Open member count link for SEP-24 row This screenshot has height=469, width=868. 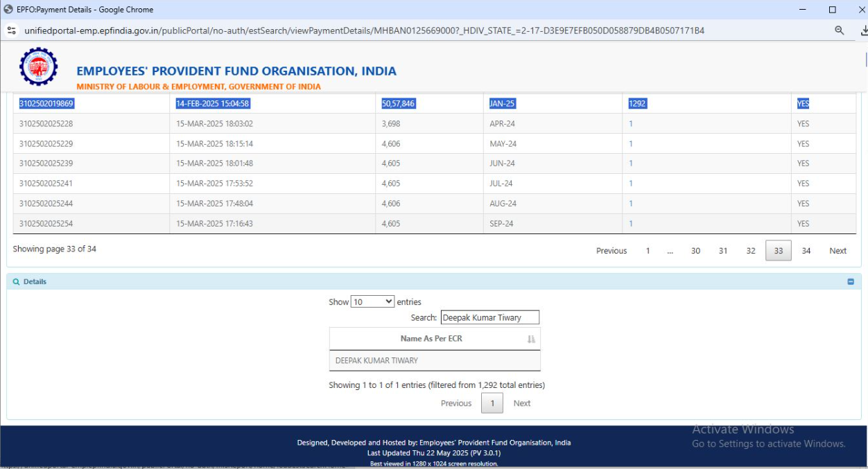click(631, 224)
